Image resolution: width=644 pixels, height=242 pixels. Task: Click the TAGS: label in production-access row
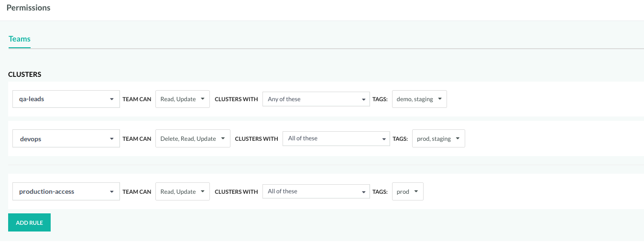(380, 192)
